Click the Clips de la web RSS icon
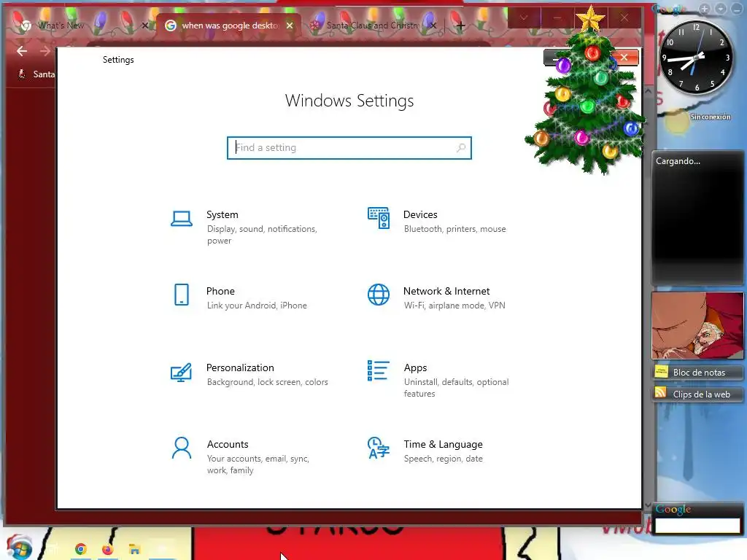This screenshot has width=747, height=560. pyautogui.click(x=661, y=393)
